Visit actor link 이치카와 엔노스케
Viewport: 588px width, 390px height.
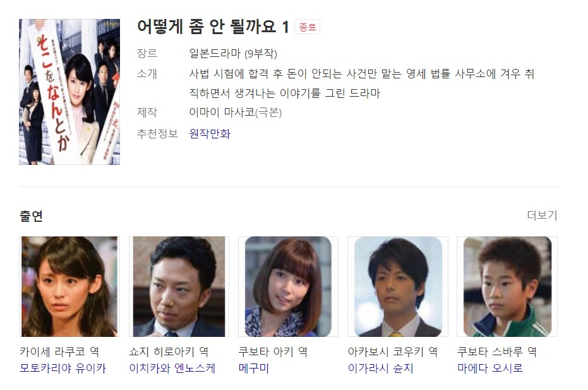click(x=172, y=369)
